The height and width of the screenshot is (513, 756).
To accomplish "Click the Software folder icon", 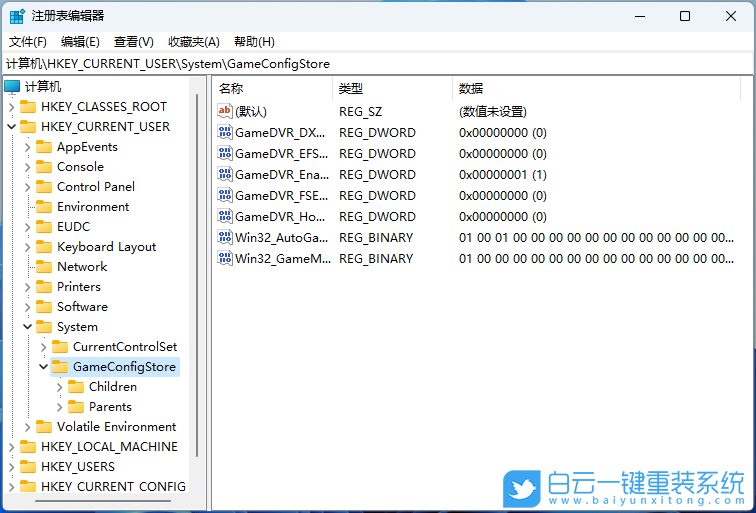I will click(x=44, y=307).
